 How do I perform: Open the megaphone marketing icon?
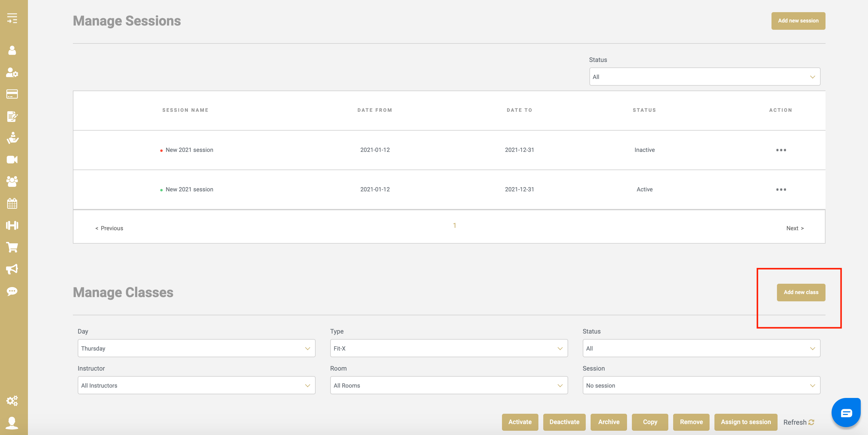(x=12, y=269)
